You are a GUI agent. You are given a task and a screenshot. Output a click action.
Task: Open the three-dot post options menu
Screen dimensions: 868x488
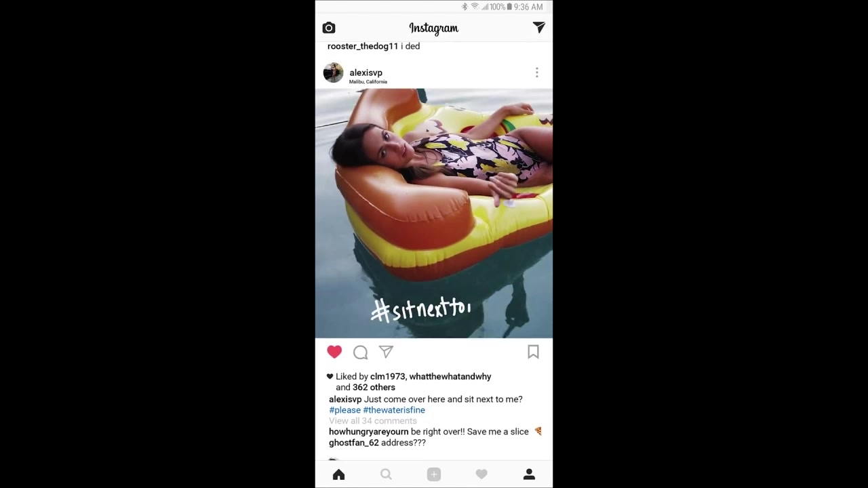(536, 73)
